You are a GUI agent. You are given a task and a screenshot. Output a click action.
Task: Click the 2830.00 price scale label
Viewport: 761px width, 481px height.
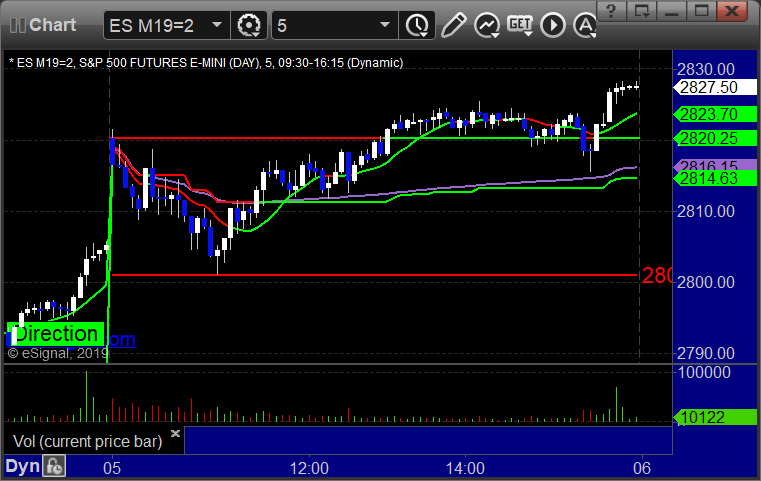pyautogui.click(x=706, y=69)
